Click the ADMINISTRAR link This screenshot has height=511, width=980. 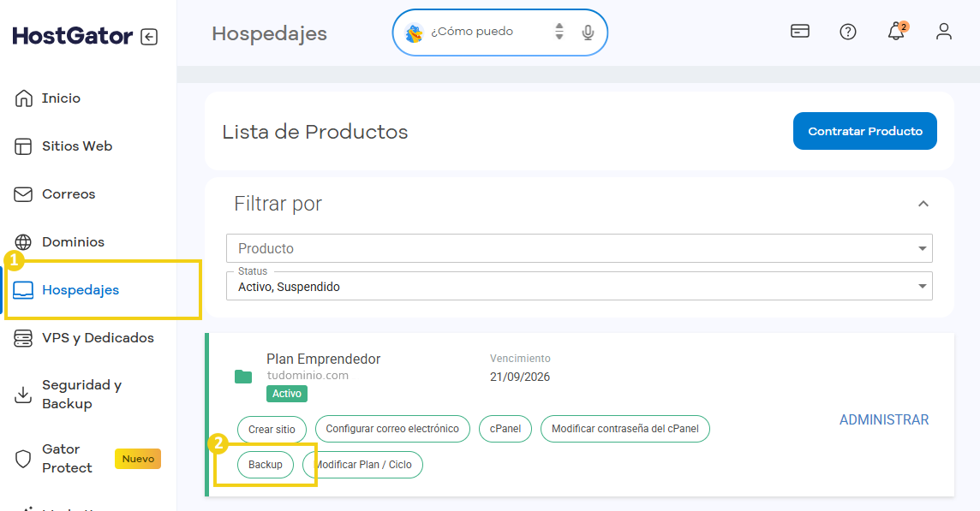pos(884,419)
